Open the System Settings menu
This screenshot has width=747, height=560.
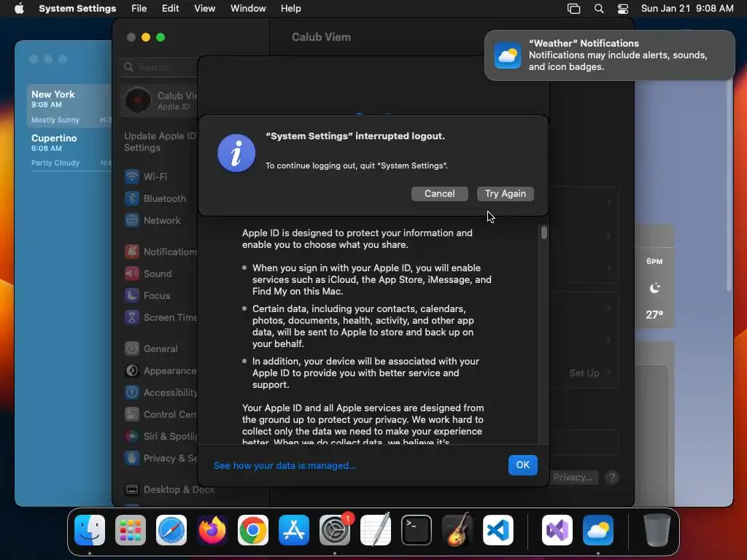tap(77, 9)
